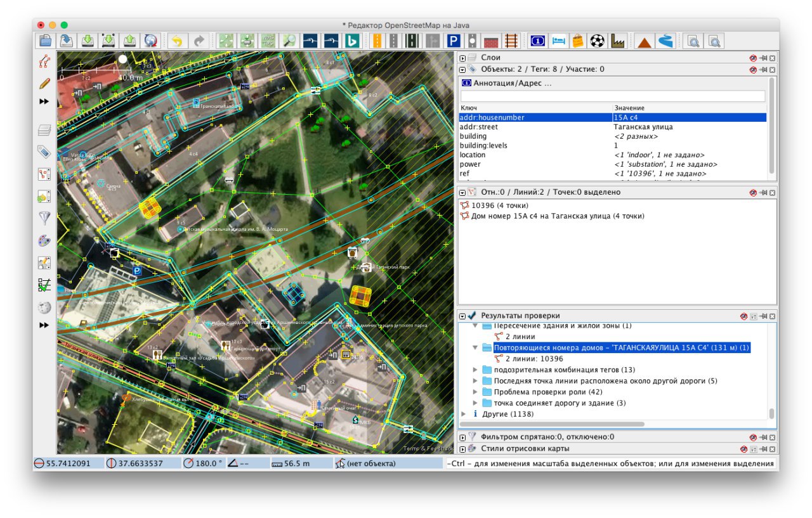Click the Redo gray arrow
The width and height of the screenshot is (812, 518).
[199, 41]
